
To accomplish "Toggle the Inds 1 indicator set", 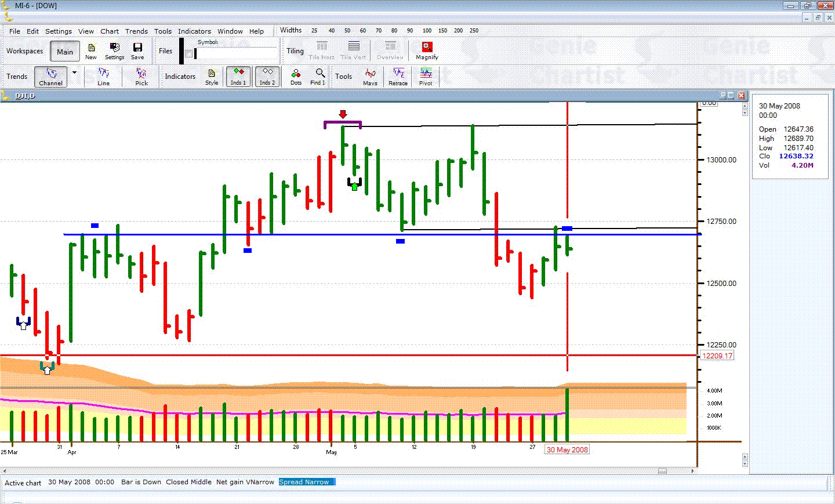I will pos(238,77).
